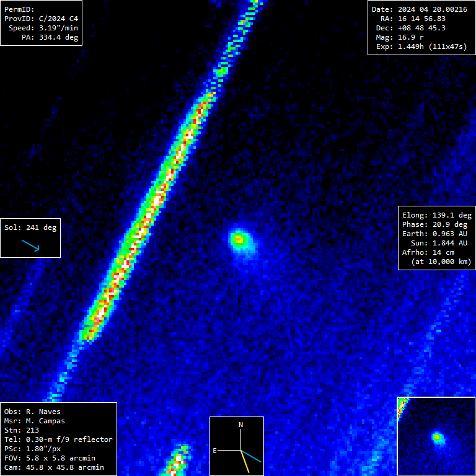Click the 'Stn: 213' entry
Image resolution: width=476 pixels, height=476 pixels.
(x=22, y=431)
